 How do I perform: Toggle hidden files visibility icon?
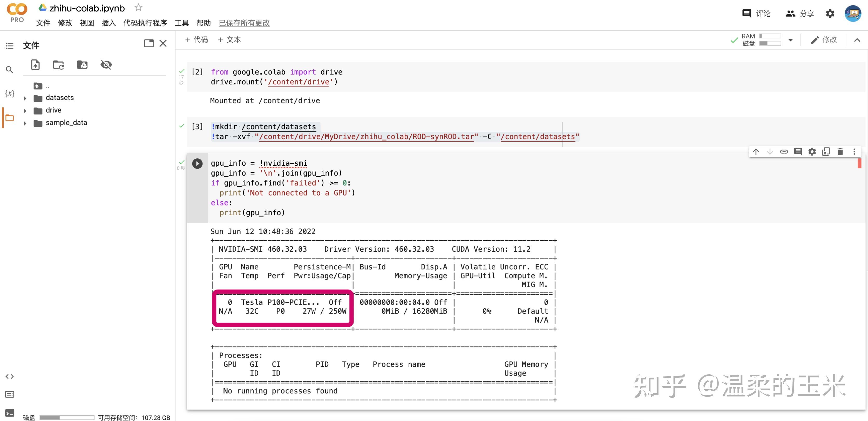click(106, 64)
